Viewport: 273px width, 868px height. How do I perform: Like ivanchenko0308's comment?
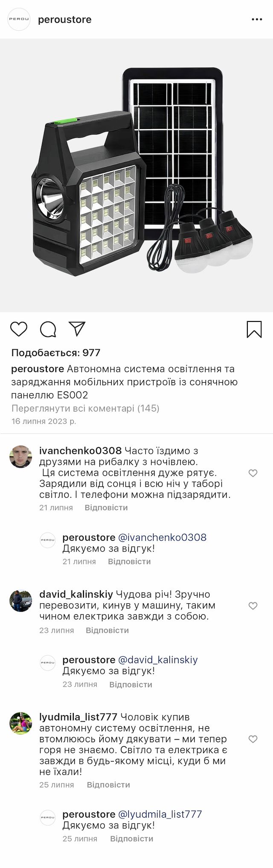[x=253, y=473]
